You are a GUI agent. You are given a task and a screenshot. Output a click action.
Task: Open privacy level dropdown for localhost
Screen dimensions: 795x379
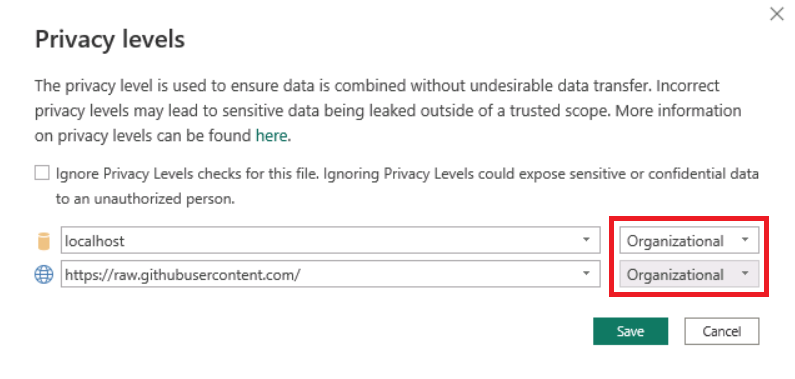pyautogui.click(x=689, y=241)
